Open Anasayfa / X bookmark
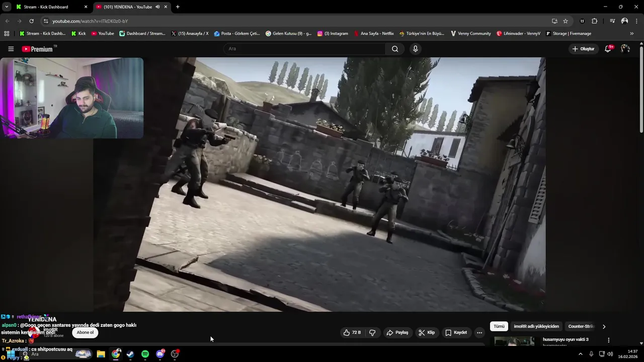Viewport: 644px width, 362px height. pos(190,34)
